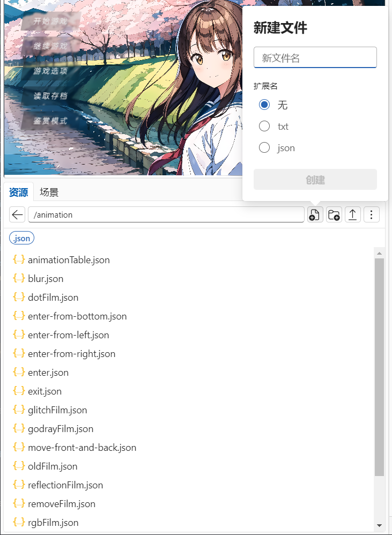The width and height of the screenshot is (392, 535).
Task: Click the file list scrollbar thumb
Action: [379, 367]
